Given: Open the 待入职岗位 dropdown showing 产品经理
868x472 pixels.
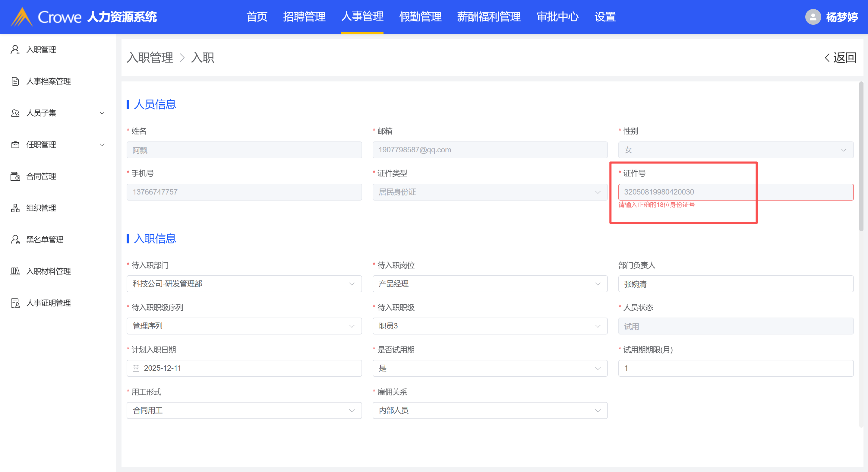Looking at the screenshot, I should coord(490,284).
